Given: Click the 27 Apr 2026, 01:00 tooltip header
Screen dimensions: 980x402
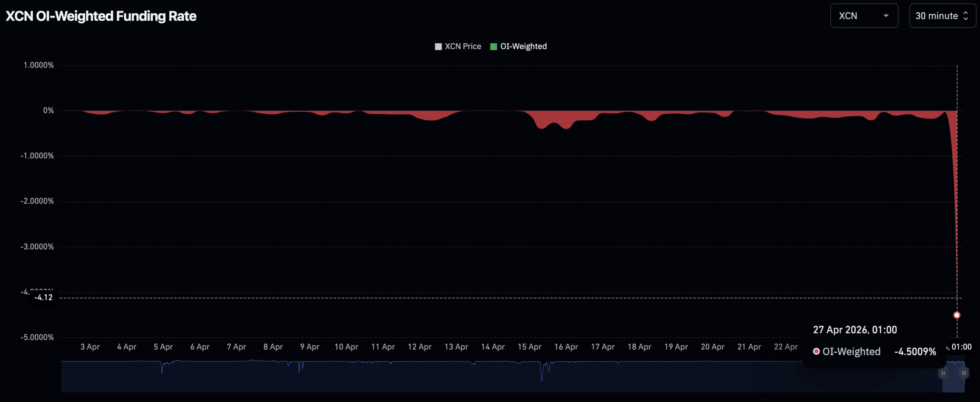Looking at the screenshot, I should coord(855,329).
